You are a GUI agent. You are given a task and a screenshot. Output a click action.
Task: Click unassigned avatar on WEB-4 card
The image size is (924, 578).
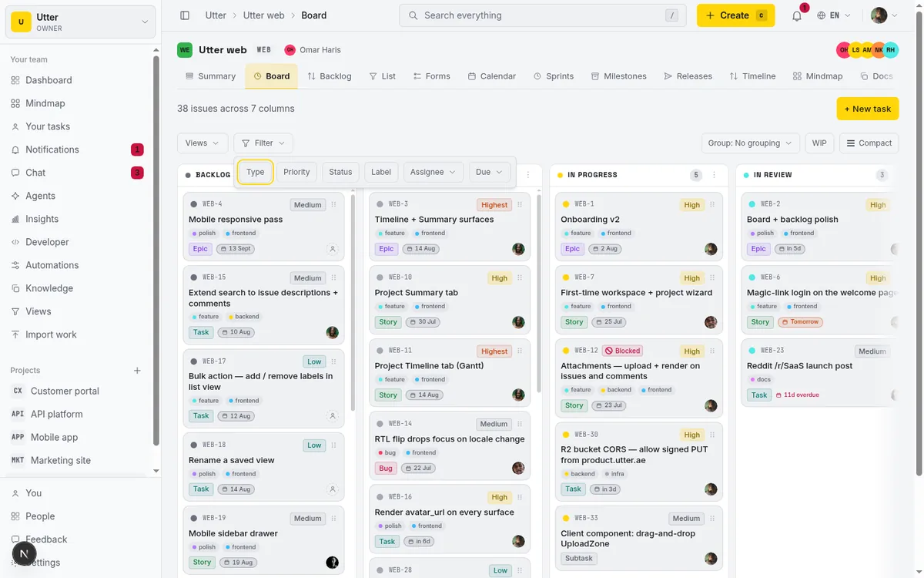tap(333, 249)
